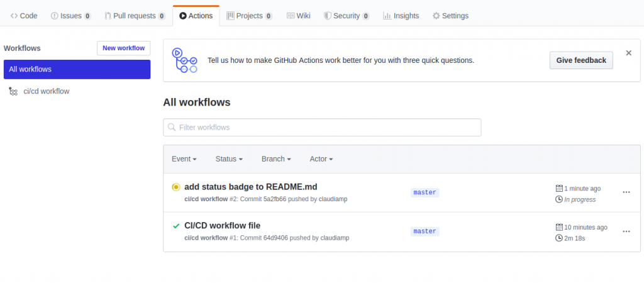Go to the Wiki tab
This screenshot has height=283, width=644.
(x=299, y=16)
